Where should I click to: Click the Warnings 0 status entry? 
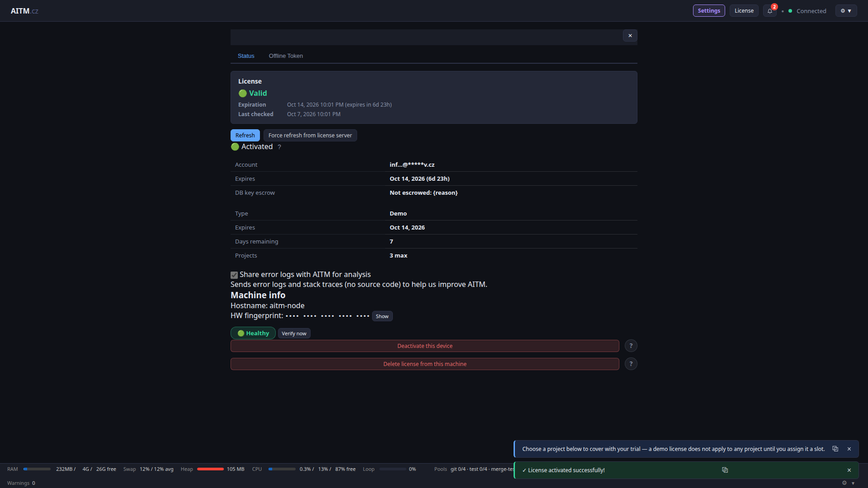tap(21, 483)
